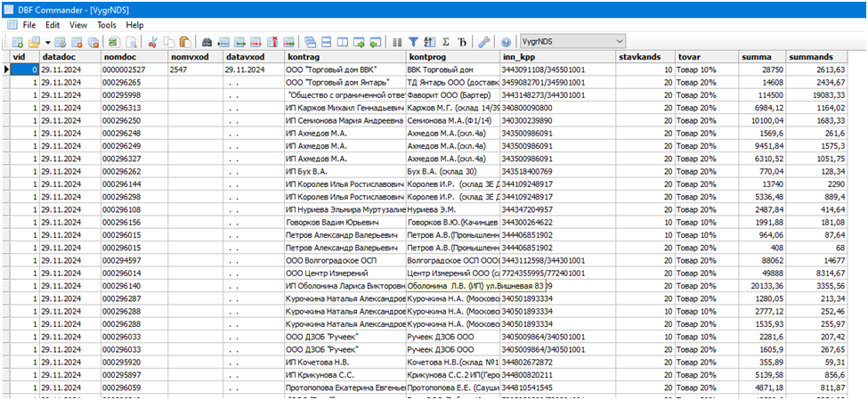Click the inn_kpp column header
This screenshot has width=868, height=400.
[x=558, y=56]
